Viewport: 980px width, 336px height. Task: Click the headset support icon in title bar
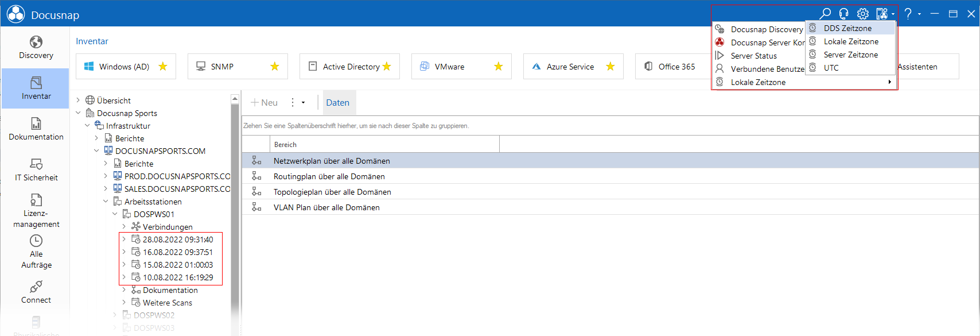(x=843, y=14)
